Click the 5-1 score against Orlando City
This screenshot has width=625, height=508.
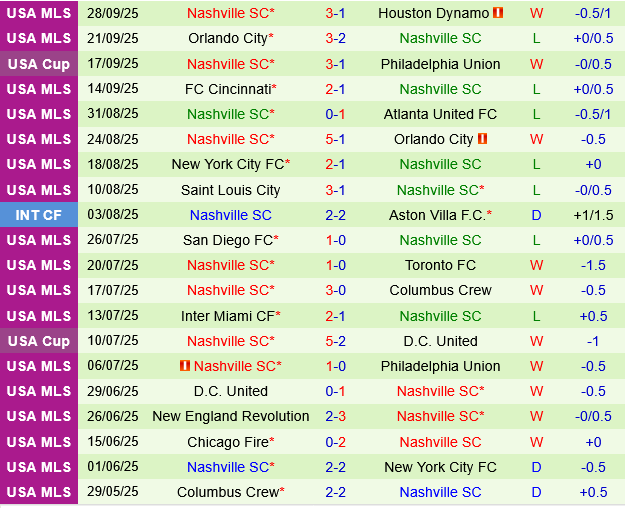point(335,139)
